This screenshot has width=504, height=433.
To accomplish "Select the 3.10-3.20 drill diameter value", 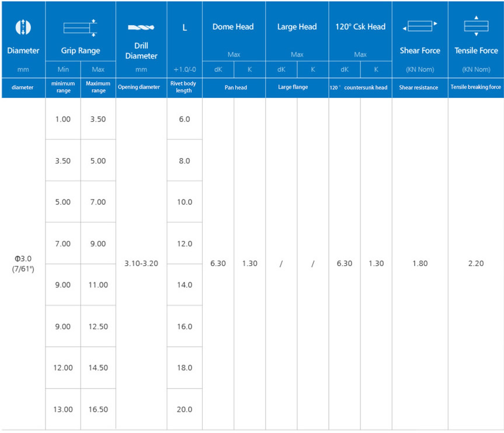I will (141, 264).
